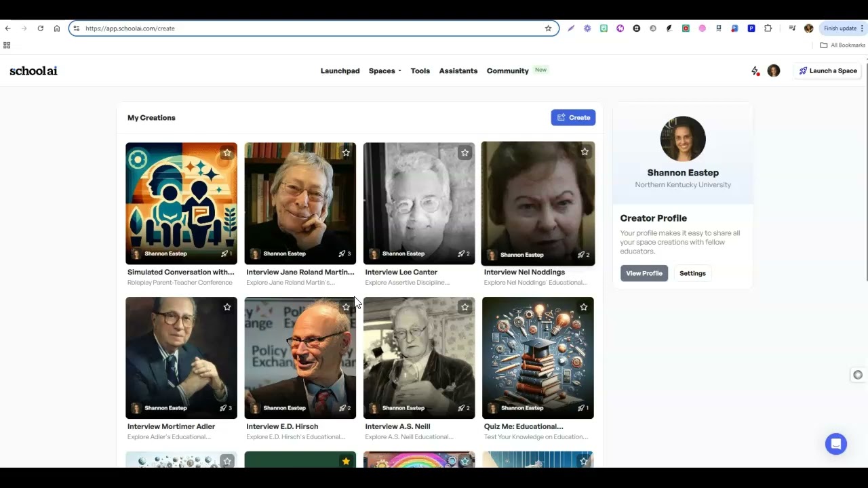Click 'Interview A.S. Neill' title text
This screenshot has height=488, width=868.
pos(397,426)
